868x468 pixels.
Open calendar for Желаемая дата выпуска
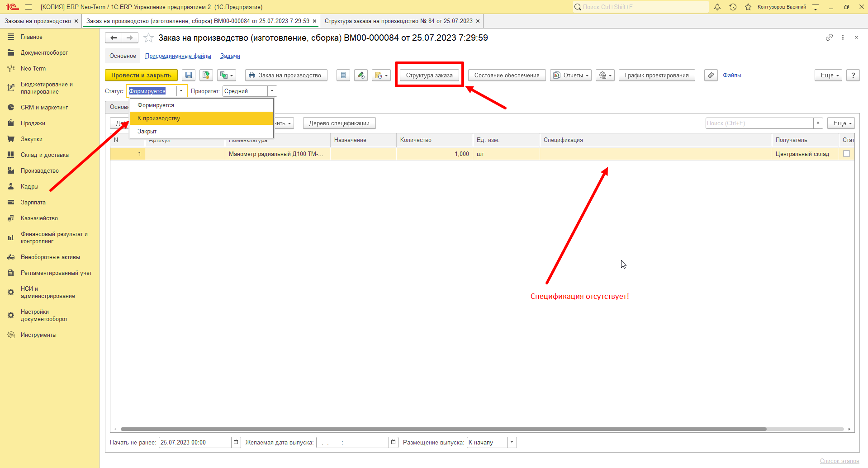click(394, 443)
